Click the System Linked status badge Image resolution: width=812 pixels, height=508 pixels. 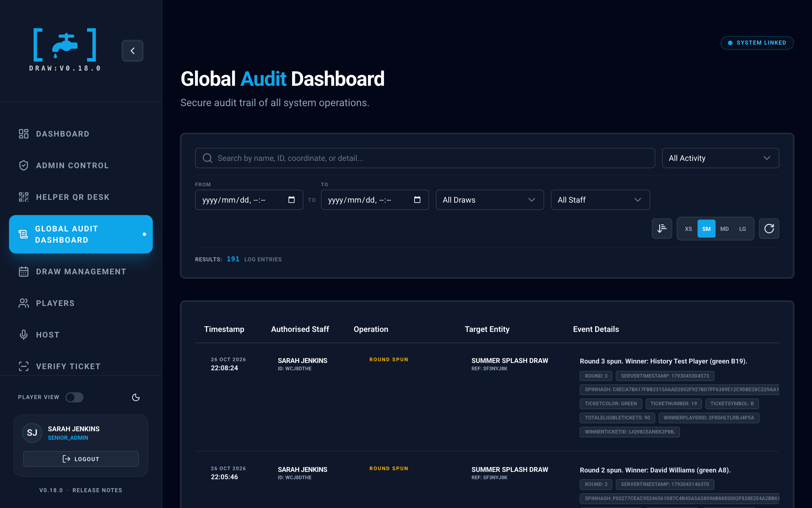click(757, 43)
